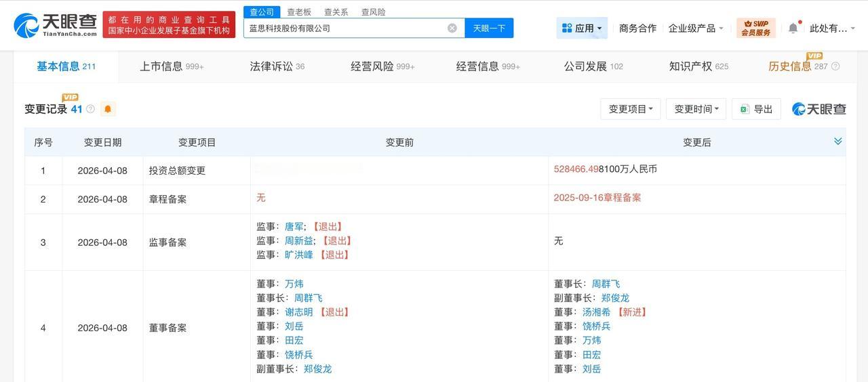Open 周群飞 link in 变更后 column
Screen dimensions: 868x382
(x=606, y=284)
